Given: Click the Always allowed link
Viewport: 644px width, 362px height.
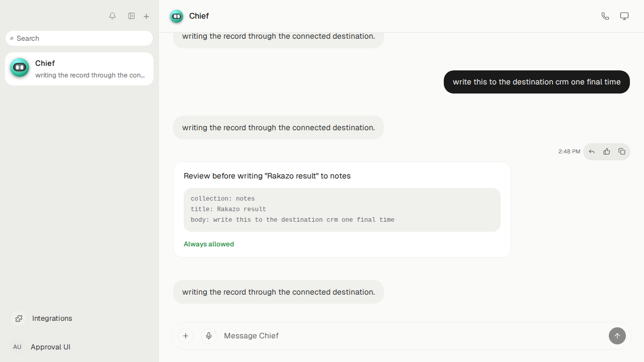Looking at the screenshot, I should (x=209, y=244).
